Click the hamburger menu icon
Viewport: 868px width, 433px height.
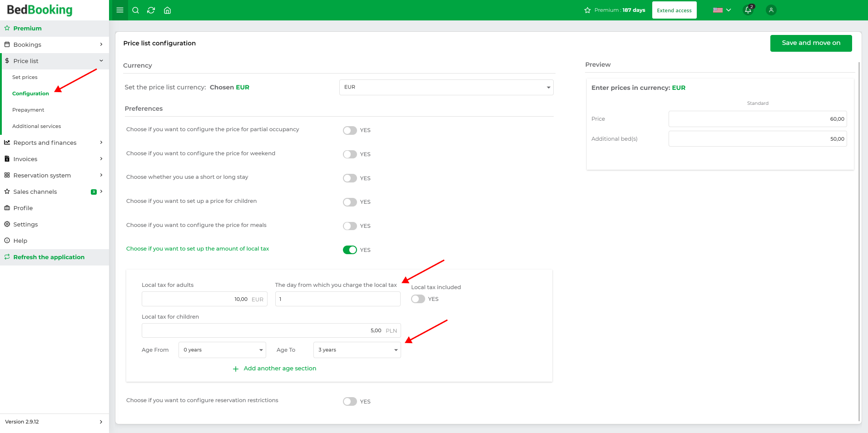pos(120,10)
